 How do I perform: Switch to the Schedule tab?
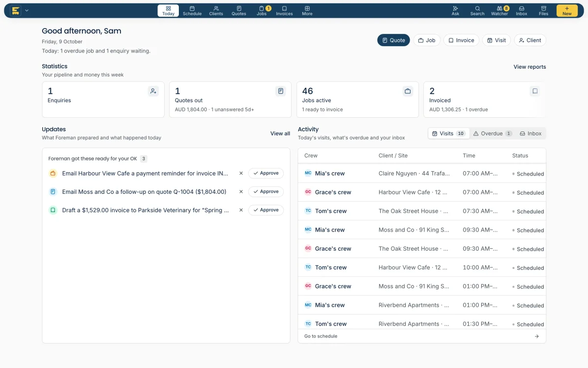[x=192, y=10]
